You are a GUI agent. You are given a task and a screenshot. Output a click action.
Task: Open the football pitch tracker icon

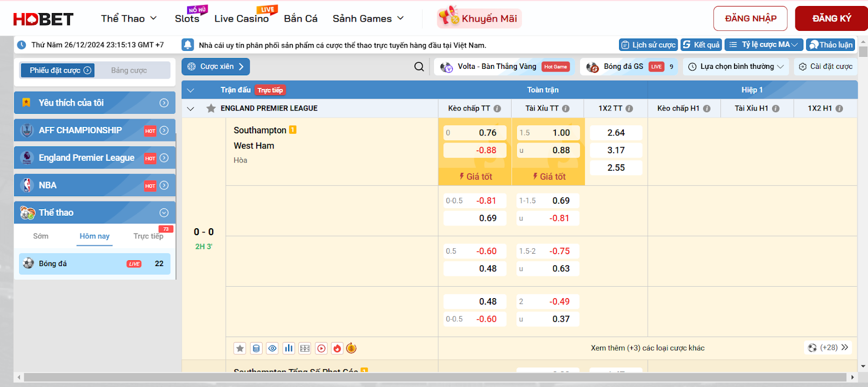[x=305, y=349]
